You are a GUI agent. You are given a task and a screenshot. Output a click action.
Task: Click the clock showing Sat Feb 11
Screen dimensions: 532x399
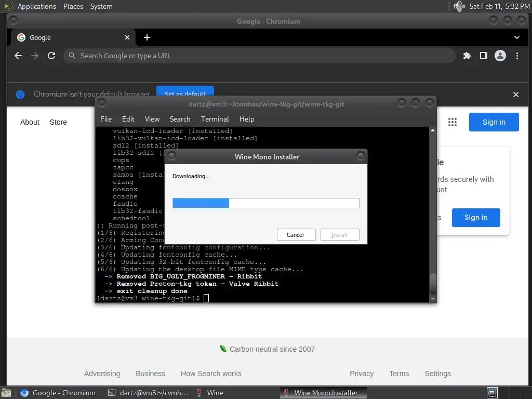pos(499,6)
